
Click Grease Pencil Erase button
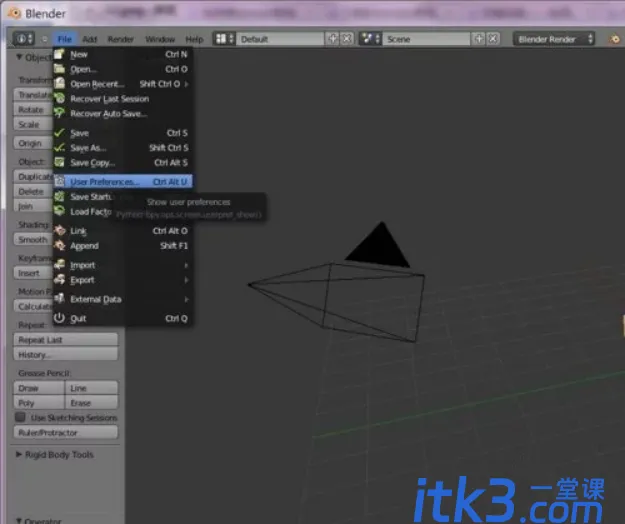click(92, 403)
